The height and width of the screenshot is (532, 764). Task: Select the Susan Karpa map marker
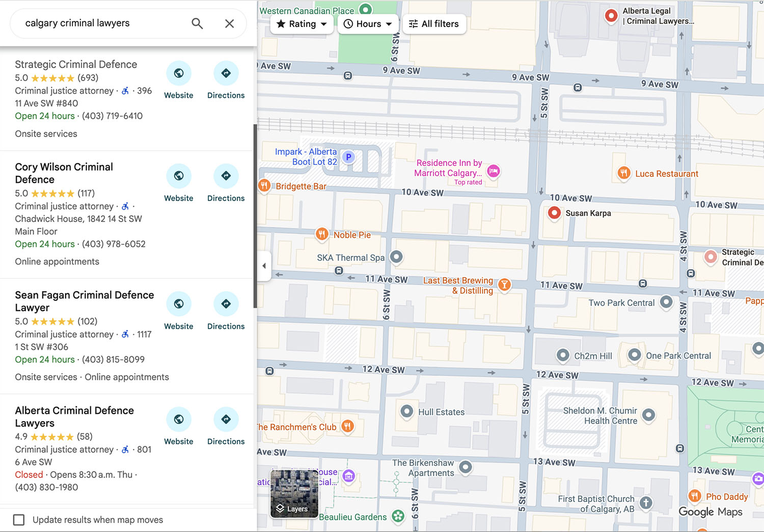(554, 213)
